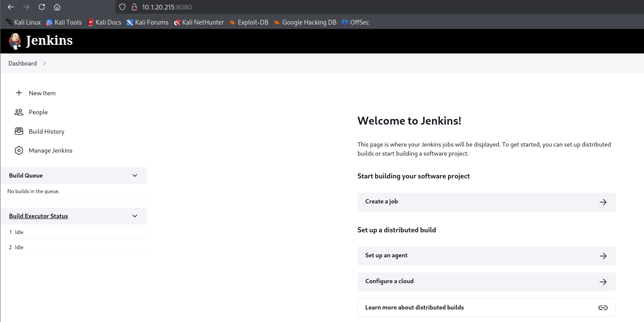Click the browser forward arrow
Viewport: 644px width, 322px height.
[x=26, y=7]
